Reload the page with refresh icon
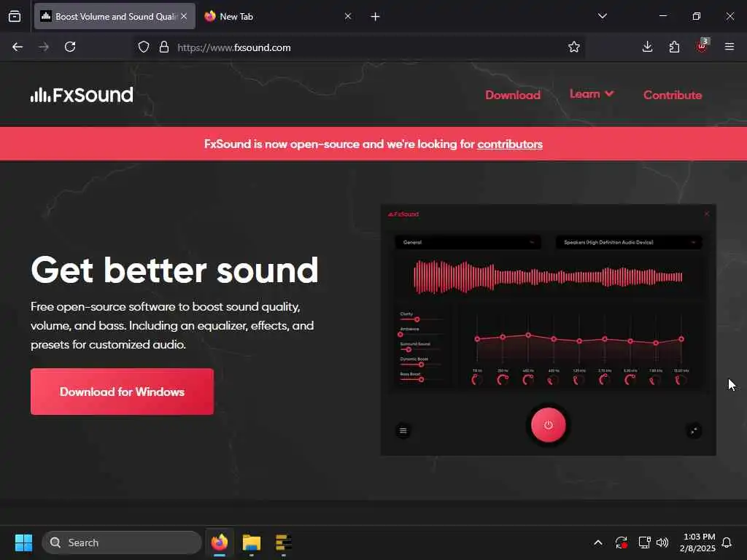This screenshot has height=560, width=747. (x=70, y=47)
